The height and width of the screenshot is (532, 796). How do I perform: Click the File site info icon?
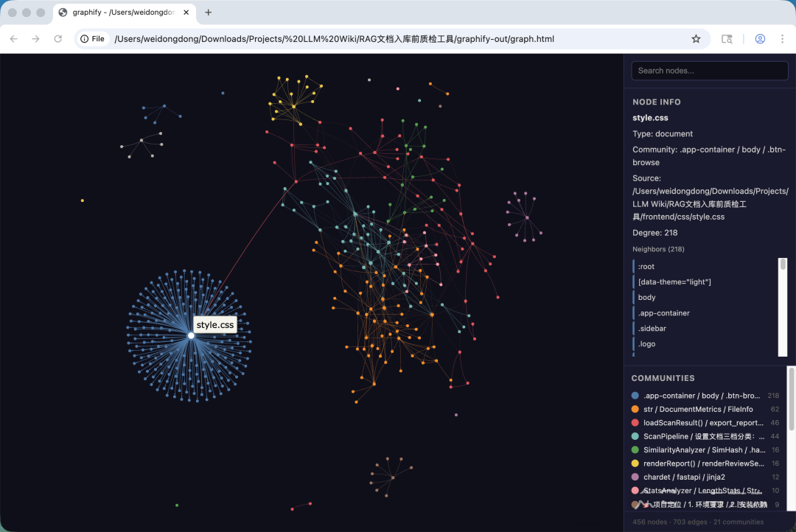tap(92, 39)
